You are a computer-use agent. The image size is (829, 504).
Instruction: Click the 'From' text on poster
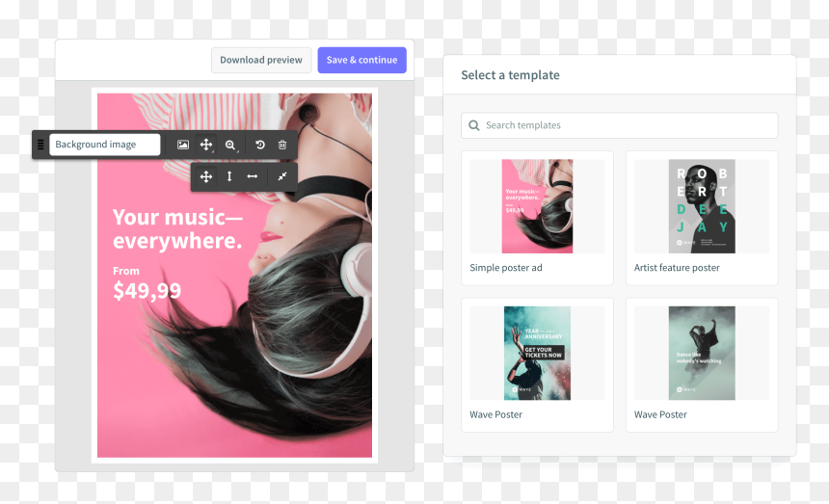click(x=126, y=271)
